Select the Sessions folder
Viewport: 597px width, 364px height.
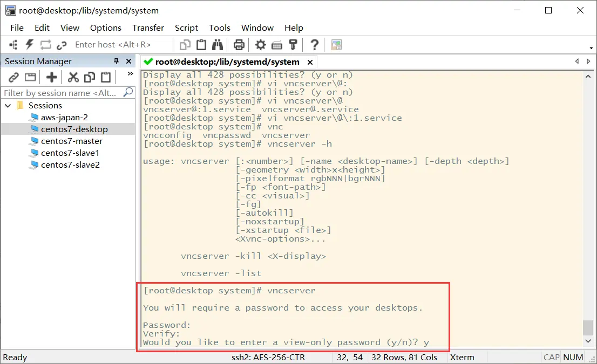[x=45, y=105]
